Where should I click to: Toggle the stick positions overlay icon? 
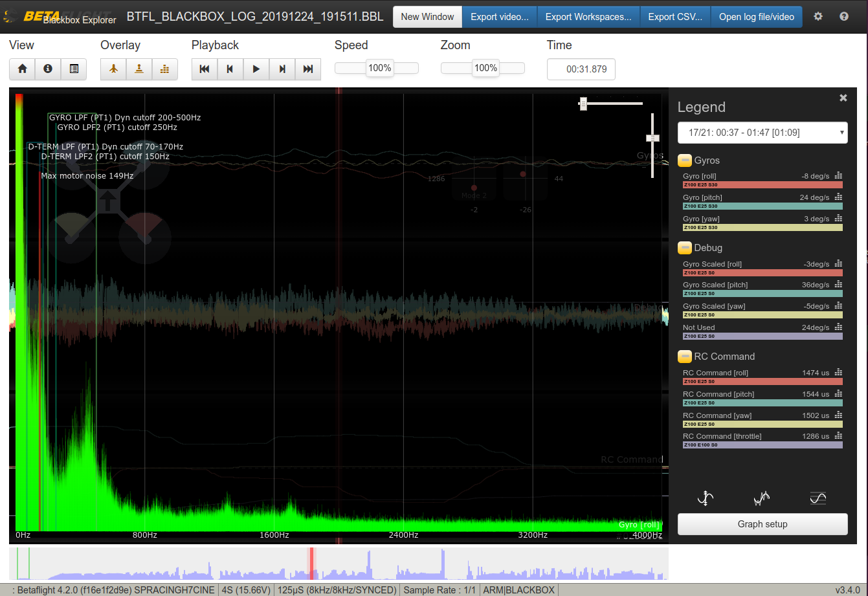coord(139,69)
